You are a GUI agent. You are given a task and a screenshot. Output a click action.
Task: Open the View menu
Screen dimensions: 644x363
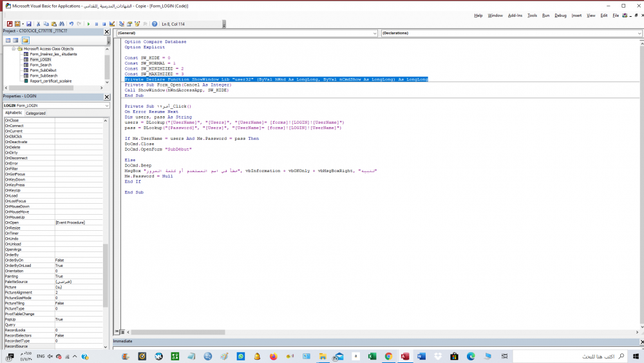(591, 15)
